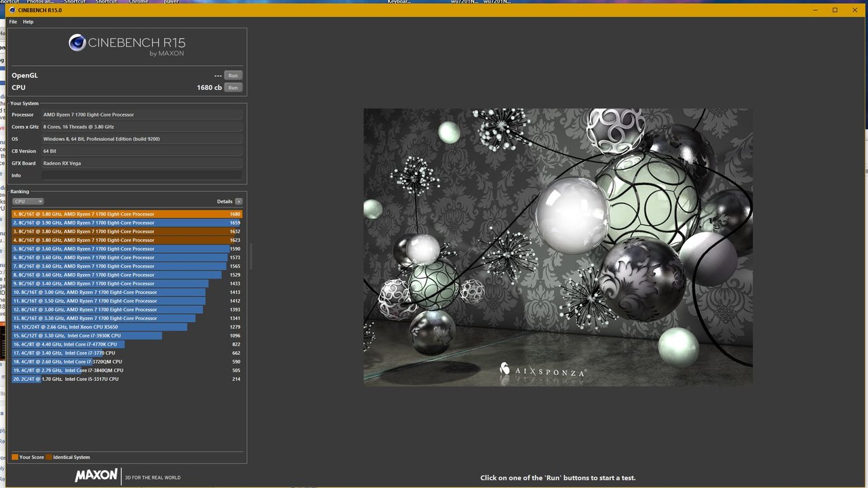This screenshot has height=488, width=868.
Task: Click the GFX Board Radeon RX Vega field
Action: click(x=142, y=163)
